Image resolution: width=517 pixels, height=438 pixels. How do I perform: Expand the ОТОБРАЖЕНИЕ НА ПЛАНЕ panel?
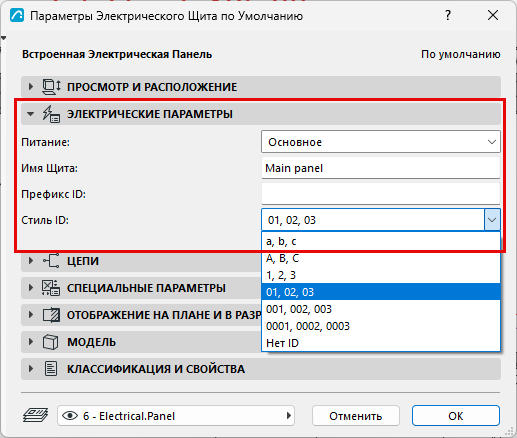click(x=31, y=315)
